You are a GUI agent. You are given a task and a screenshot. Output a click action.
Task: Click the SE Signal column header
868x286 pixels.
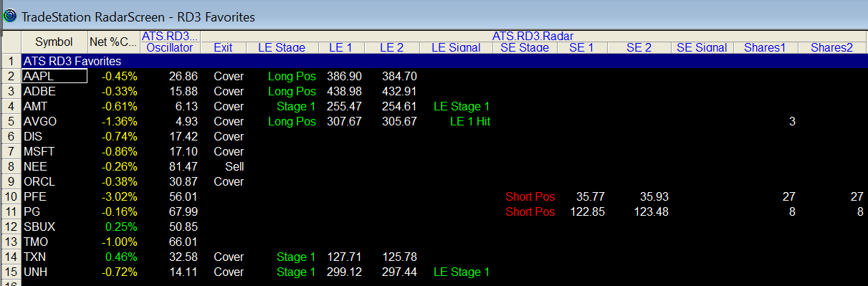702,48
